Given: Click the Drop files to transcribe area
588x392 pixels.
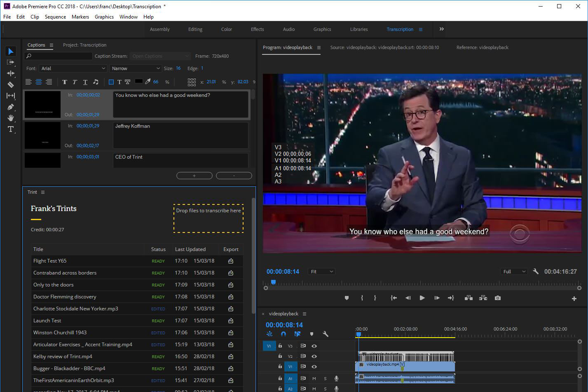Looking at the screenshot, I should click(x=208, y=218).
